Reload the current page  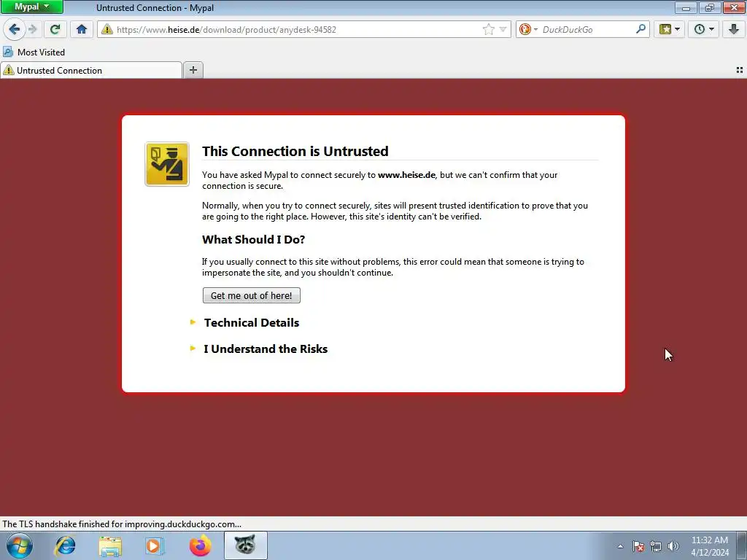[x=55, y=29]
